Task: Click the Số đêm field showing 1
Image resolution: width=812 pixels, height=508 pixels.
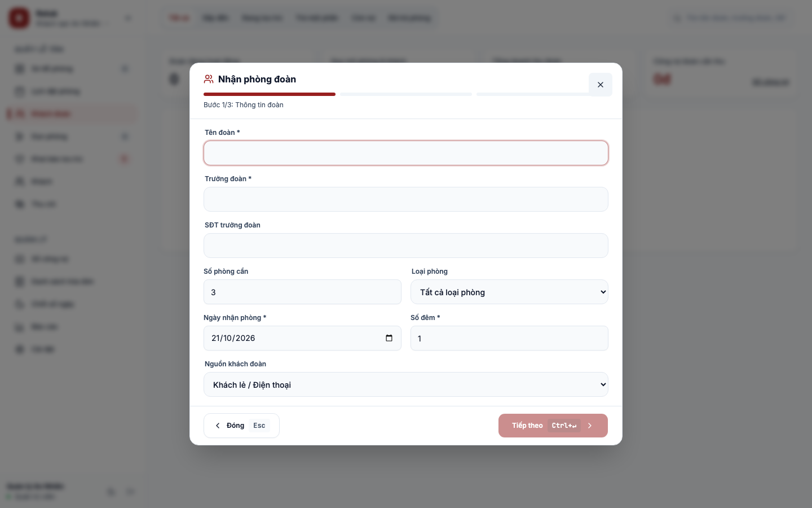Action: coord(510,338)
